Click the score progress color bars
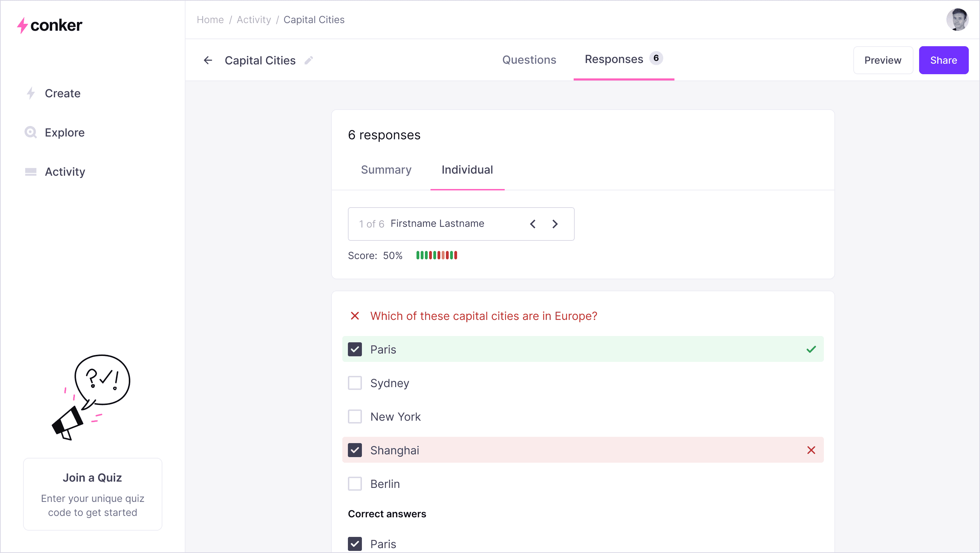 pyautogui.click(x=436, y=255)
